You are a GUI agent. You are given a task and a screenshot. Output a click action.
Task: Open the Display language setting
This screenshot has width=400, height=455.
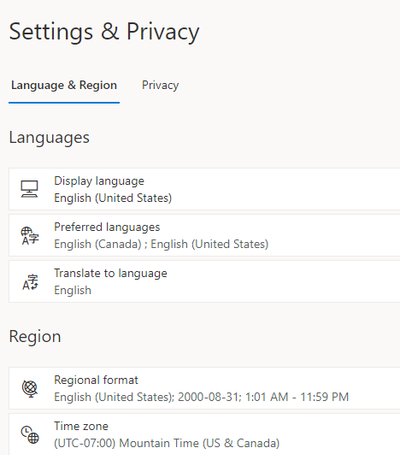(x=204, y=189)
